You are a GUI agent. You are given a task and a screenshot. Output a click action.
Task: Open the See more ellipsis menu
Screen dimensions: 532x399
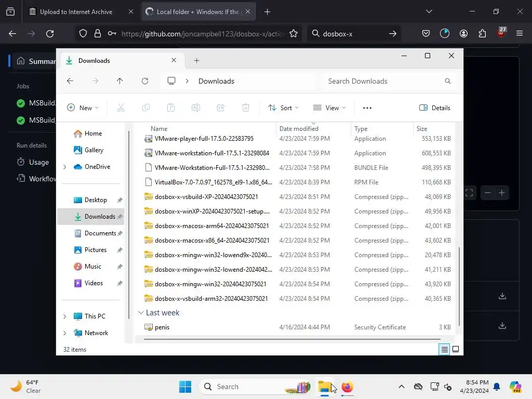point(367,108)
